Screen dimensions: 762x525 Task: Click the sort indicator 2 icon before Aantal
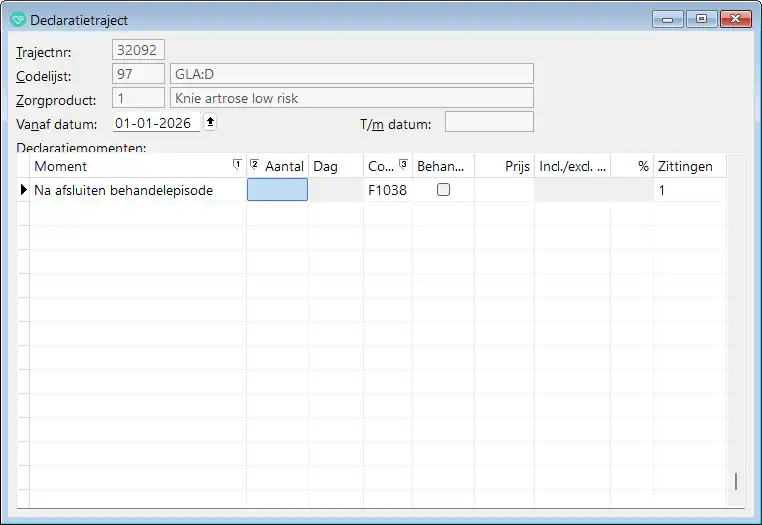[x=254, y=165]
